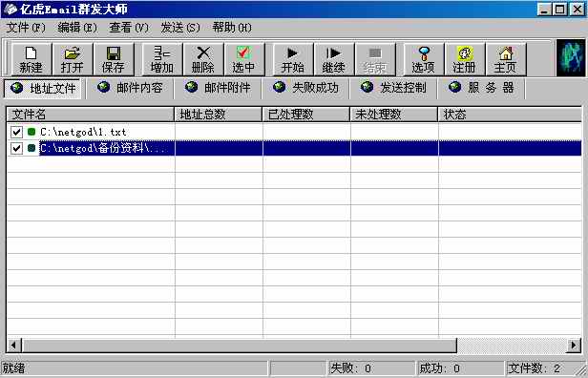This screenshot has height=378, width=588.
Task: Close the 亿虎Email群发大师 window
Action: pyautogui.click(x=577, y=9)
